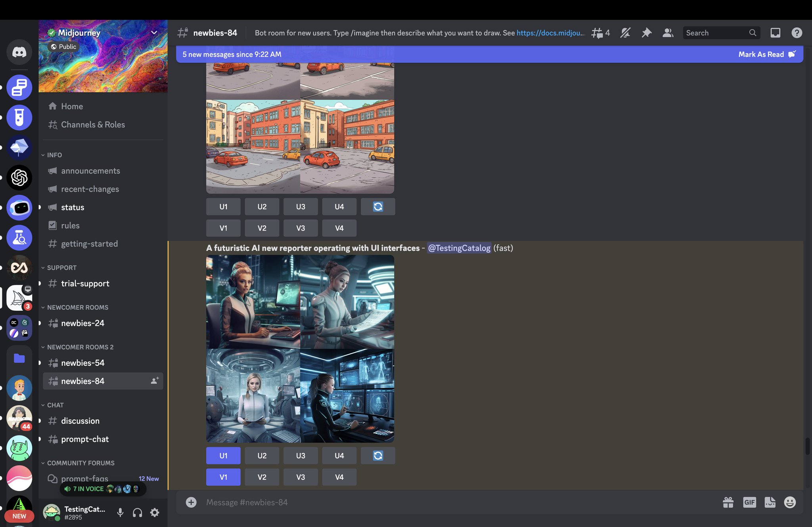Click the chat scrollbar thumb
The width and height of the screenshot is (812, 527).
[x=807, y=446]
